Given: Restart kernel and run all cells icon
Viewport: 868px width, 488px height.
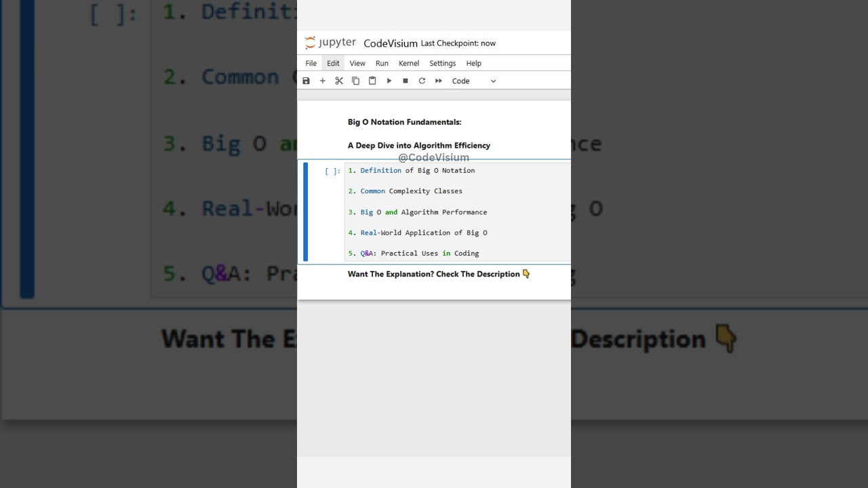Looking at the screenshot, I should tap(439, 81).
